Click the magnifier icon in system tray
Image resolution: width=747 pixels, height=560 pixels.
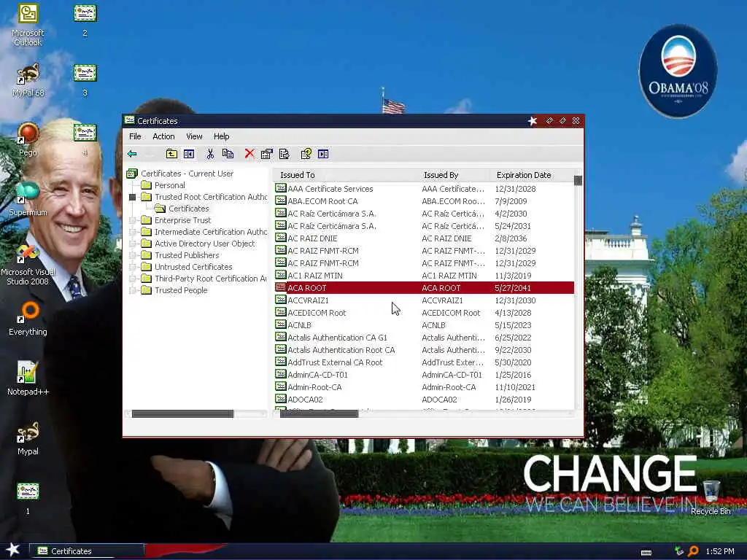693,551
